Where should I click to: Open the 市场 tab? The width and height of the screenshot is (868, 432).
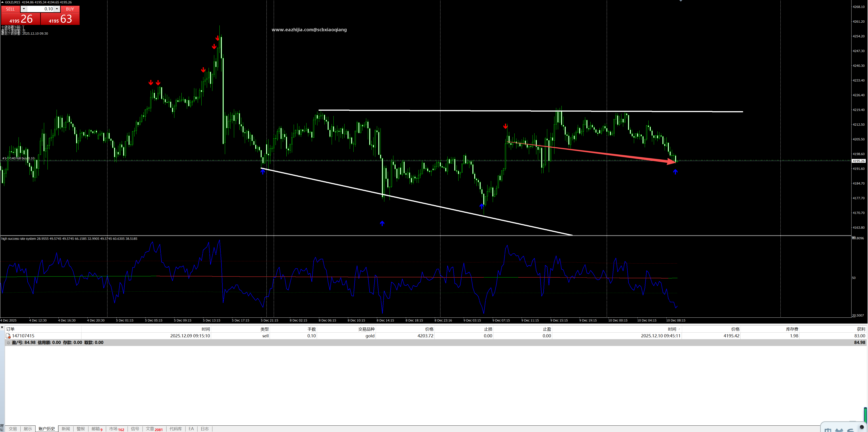[x=117, y=429]
